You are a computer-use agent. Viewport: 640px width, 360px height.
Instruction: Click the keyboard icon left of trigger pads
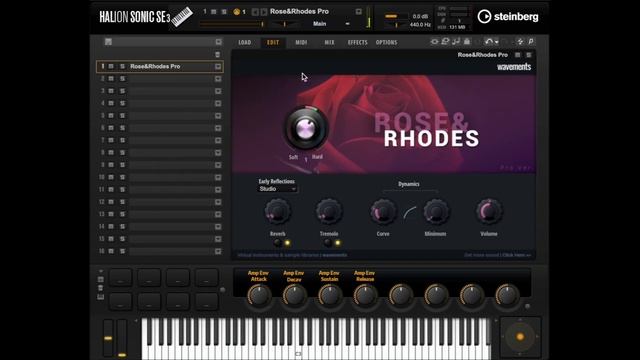pyautogui.click(x=101, y=297)
